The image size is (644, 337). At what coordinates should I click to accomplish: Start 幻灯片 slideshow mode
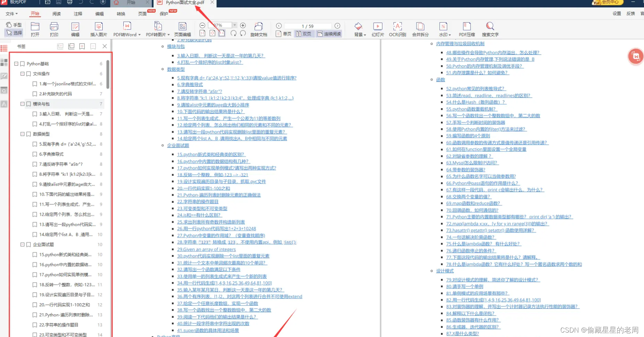(378, 29)
